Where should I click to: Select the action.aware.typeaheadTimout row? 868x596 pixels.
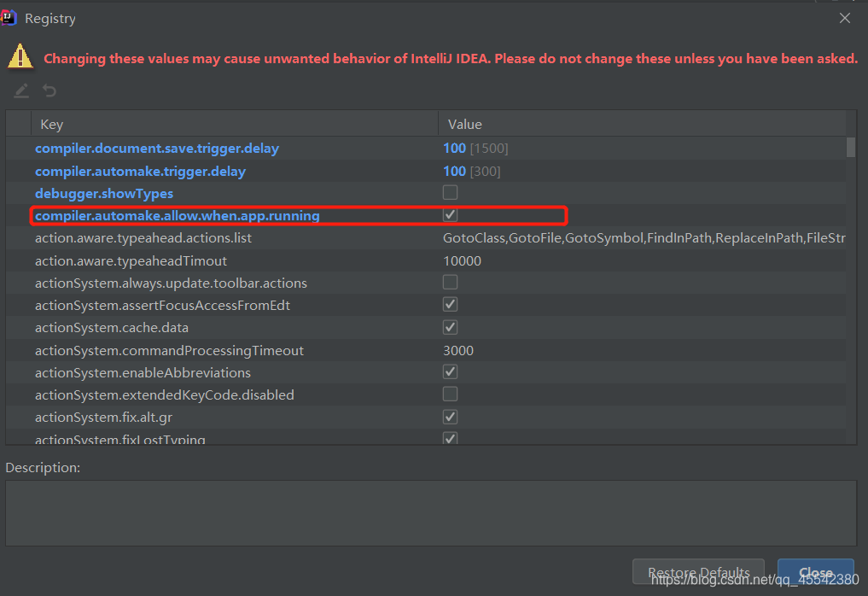click(131, 260)
